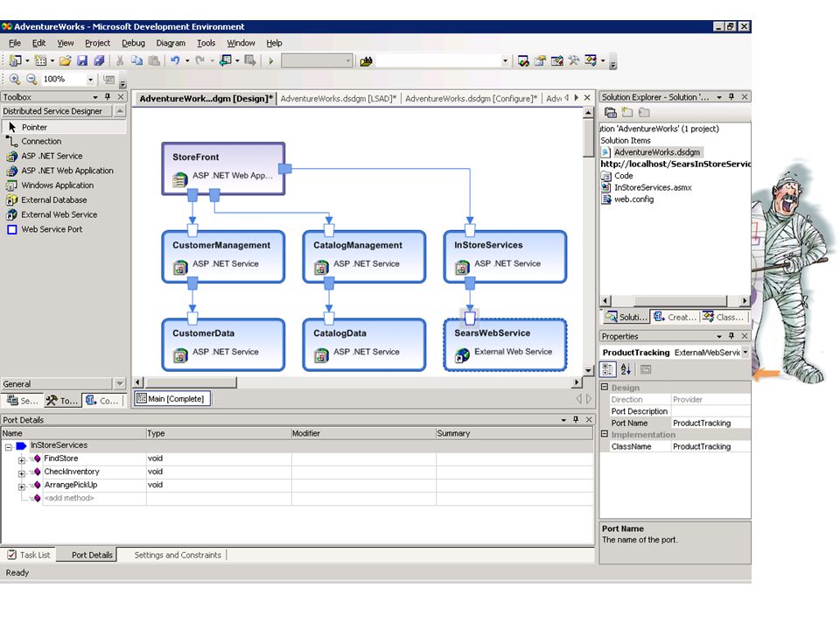The height and width of the screenshot is (630, 840).
Task: Click the General toolbox section header
Action: pyautogui.click(x=58, y=383)
